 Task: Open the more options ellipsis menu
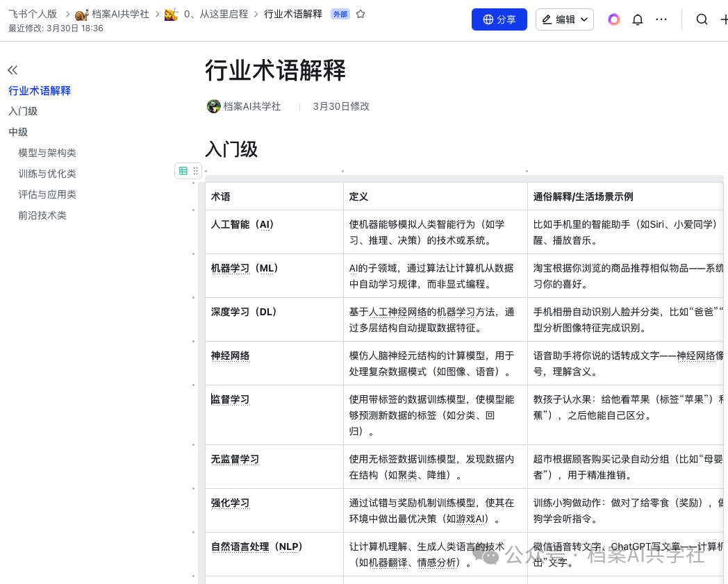click(661, 19)
